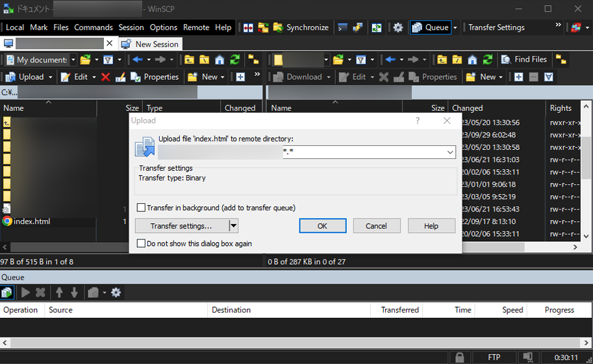Expand the local toolbar overflow chevron
593x364 pixels.
tap(257, 75)
